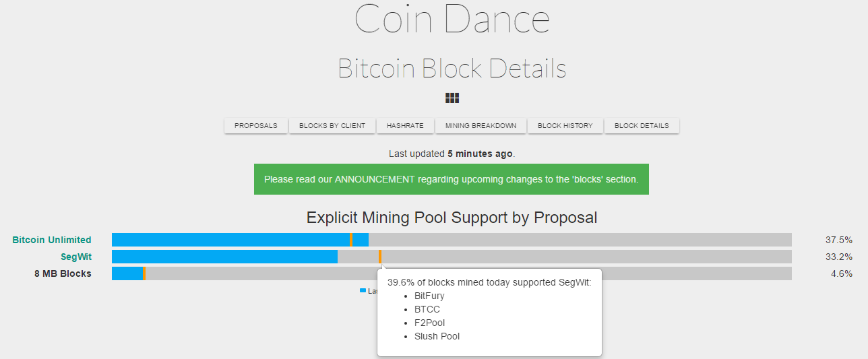Select the BLOCK DETAILS button
Viewport: 868px width, 359px height.
point(642,126)
